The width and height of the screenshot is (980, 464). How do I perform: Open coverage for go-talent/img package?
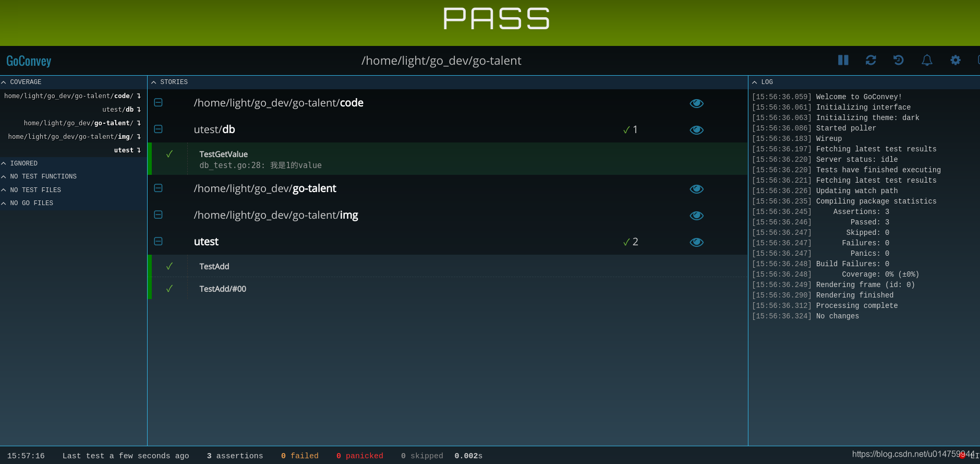point(75,137)
